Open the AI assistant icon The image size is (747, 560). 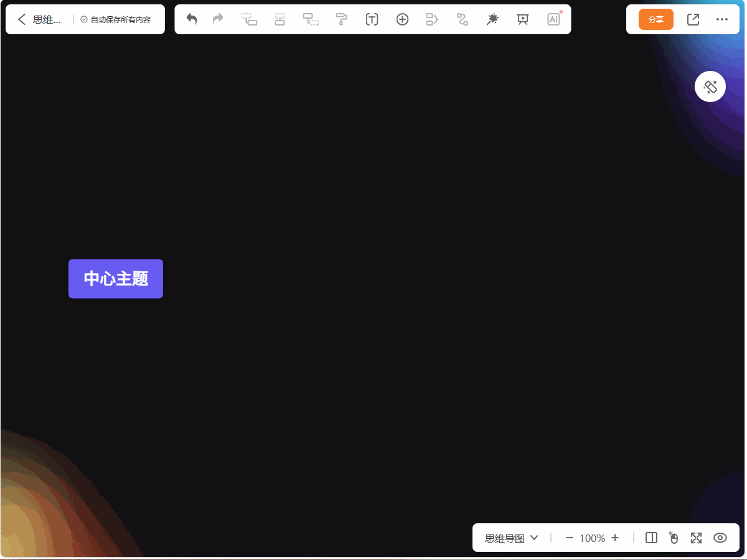553,19
